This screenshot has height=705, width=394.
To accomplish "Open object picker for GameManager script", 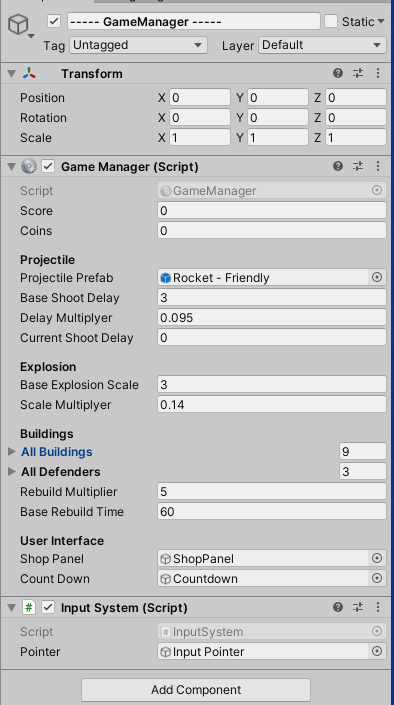I will coord(377,191).
